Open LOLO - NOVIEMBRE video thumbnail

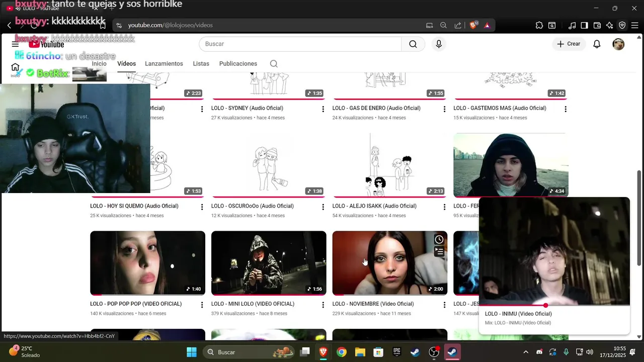390,263
